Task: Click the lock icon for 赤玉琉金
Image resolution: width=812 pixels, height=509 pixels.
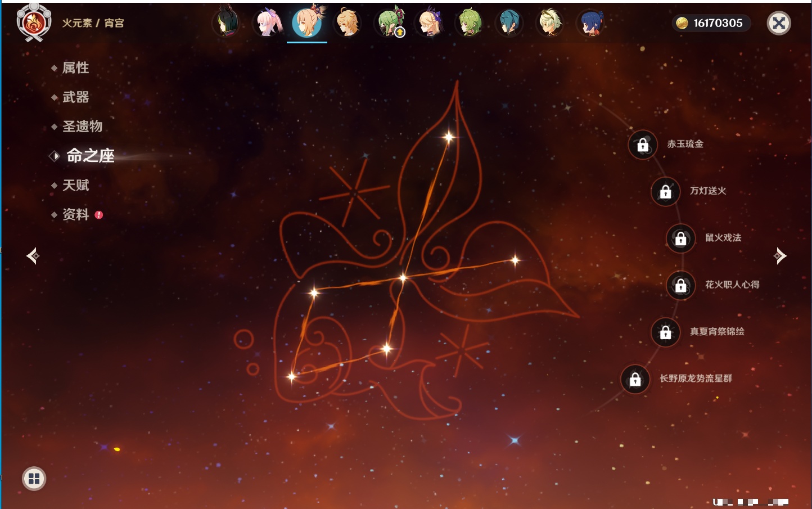Action: [643, 145]
